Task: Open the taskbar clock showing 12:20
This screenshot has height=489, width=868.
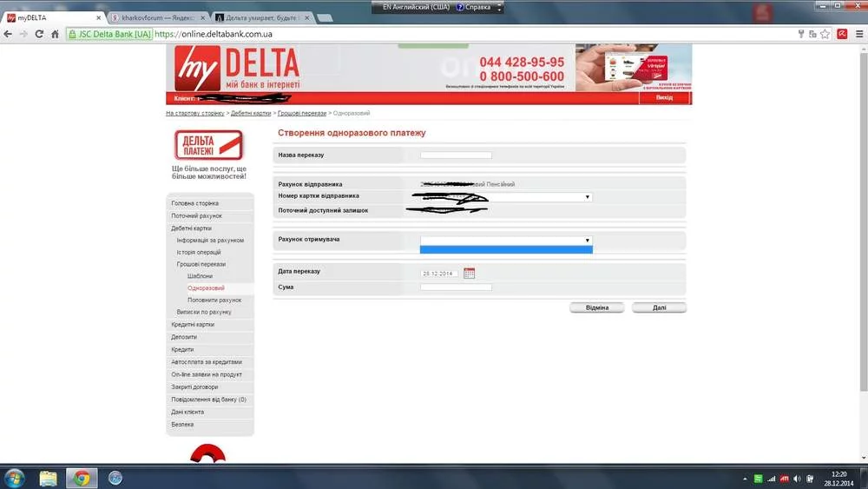Action: [x=838, y=479]
